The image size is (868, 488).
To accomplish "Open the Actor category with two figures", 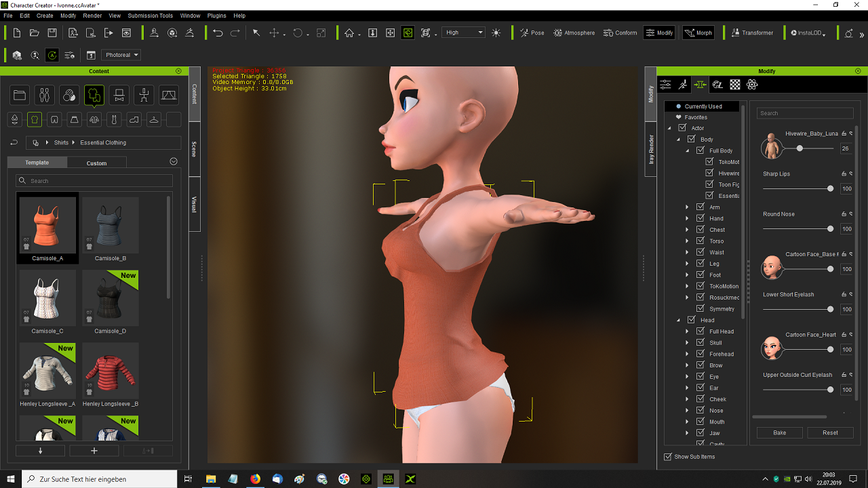I will pos(44,95).
